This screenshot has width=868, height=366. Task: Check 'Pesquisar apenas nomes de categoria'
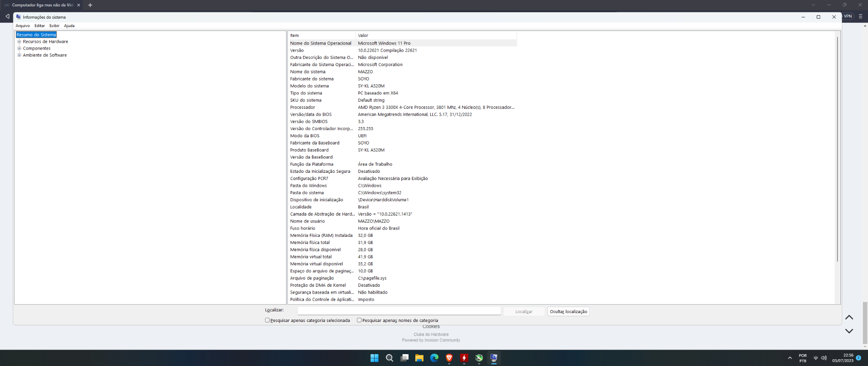pyautogui.click(x=359, y=320)
